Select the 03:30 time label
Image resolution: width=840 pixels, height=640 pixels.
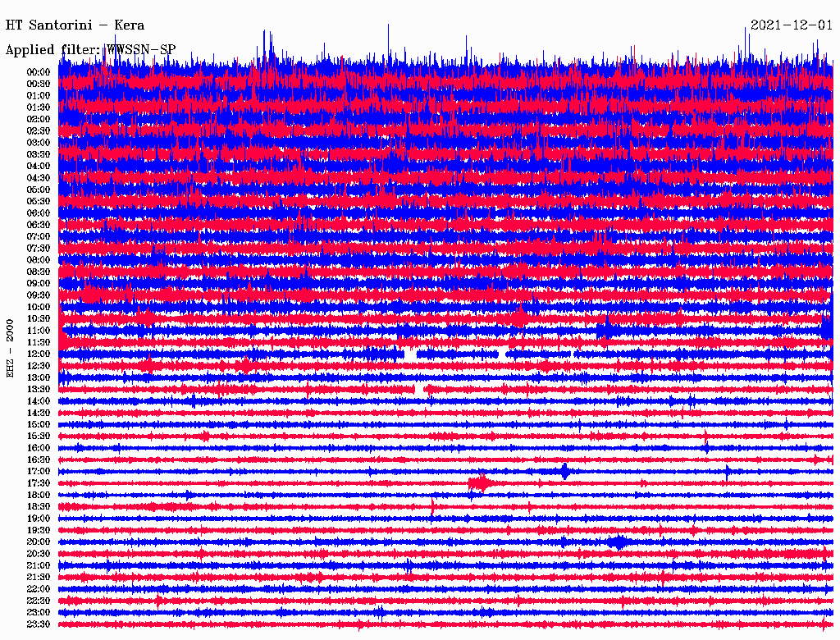[39, 155]
